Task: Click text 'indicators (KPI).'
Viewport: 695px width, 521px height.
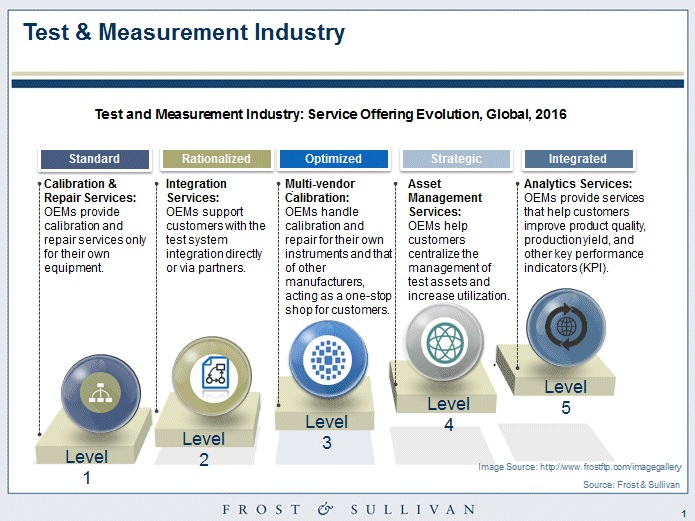Action: click(x=566, y=268)
